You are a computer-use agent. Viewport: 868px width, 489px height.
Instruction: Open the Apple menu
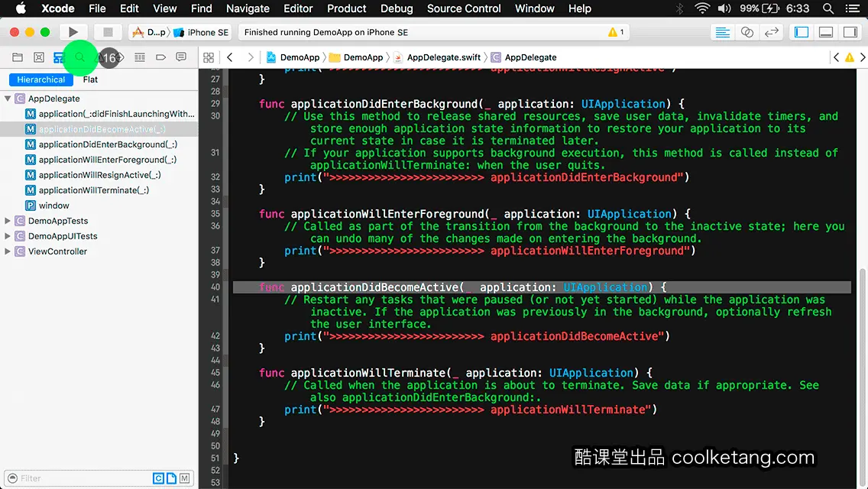tap(21, 8)
